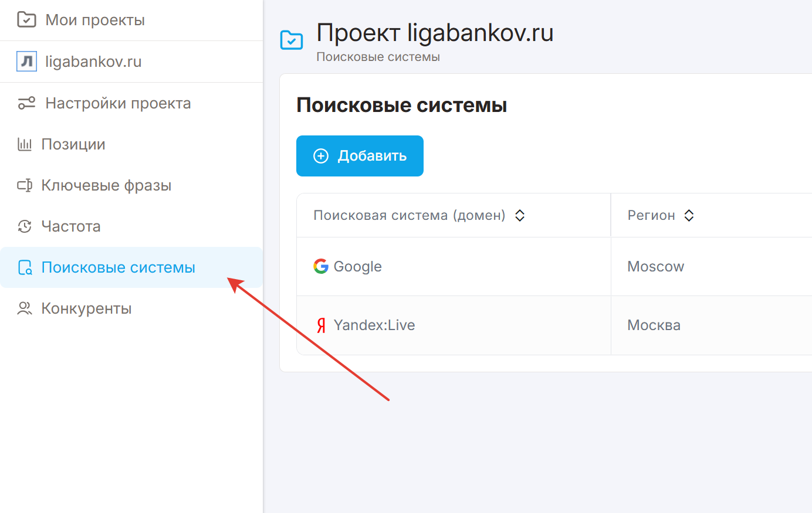Viewport: 812px width, 513px height.
Task: Sort by Регион column arrows
Action: pos(689,215)
